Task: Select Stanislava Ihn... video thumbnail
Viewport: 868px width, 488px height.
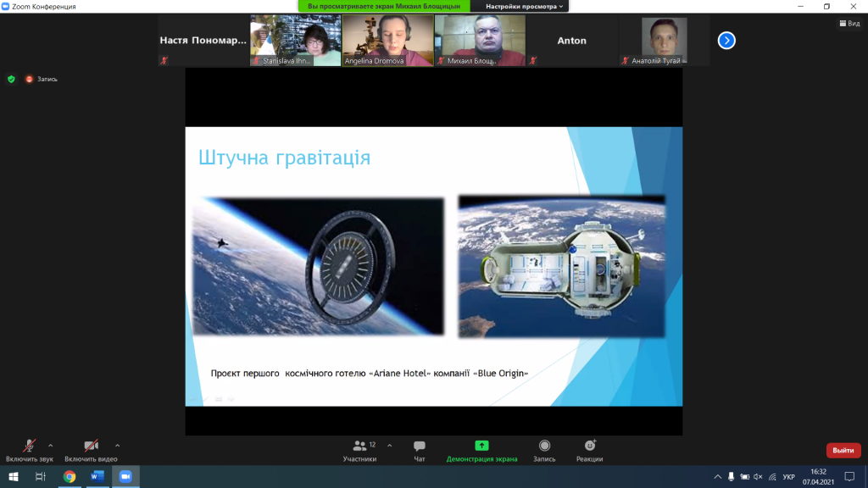Action: (296, 41)
